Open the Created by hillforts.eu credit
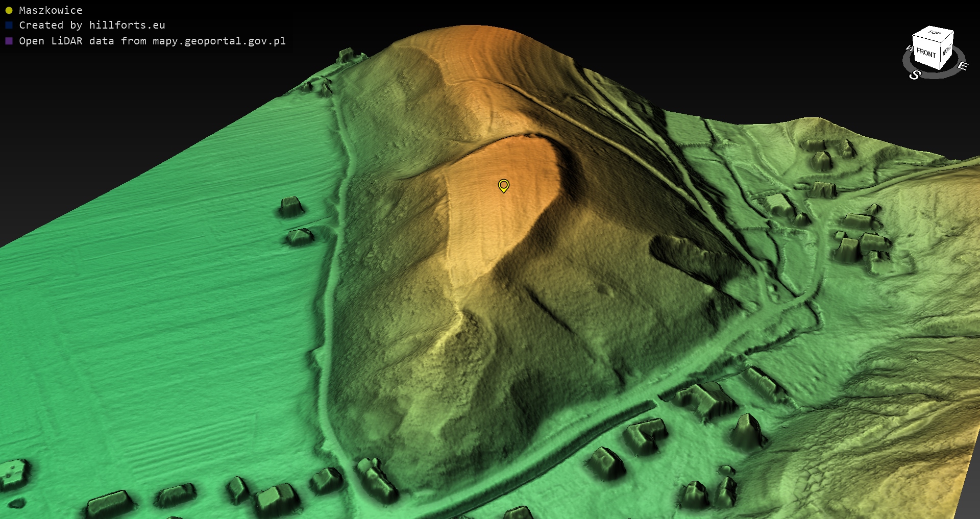Viewport: 980px width, 519px height. pos(92,25)
